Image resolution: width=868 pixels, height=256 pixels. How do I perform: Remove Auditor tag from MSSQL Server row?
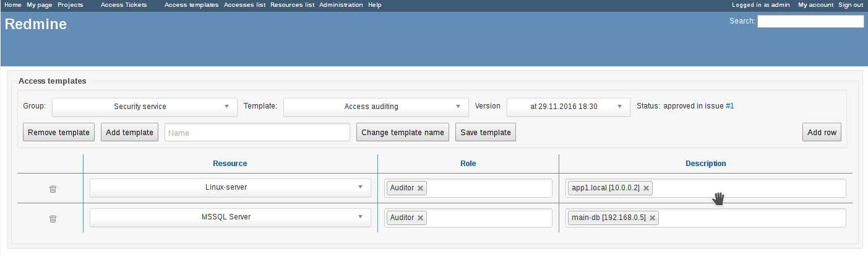(x=421, y=218)
